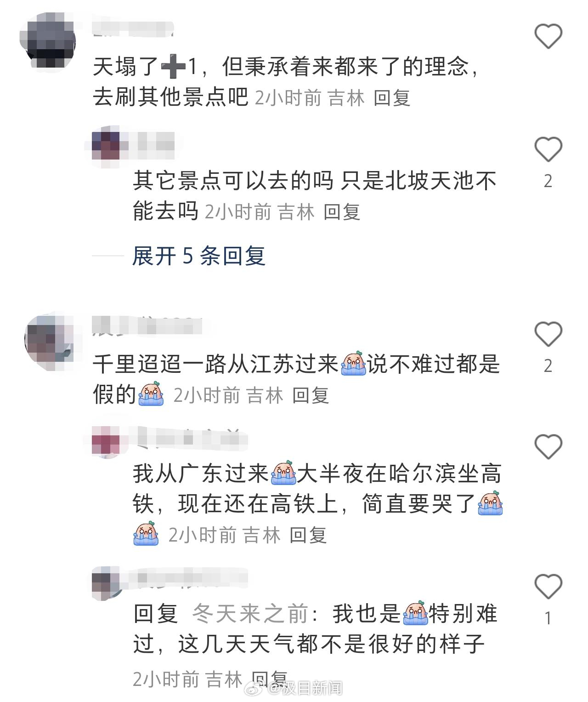This screenshot has height=702, width=588.
Task: Open avatar of the 北坡天池 replier
Action: coord(106,145)
